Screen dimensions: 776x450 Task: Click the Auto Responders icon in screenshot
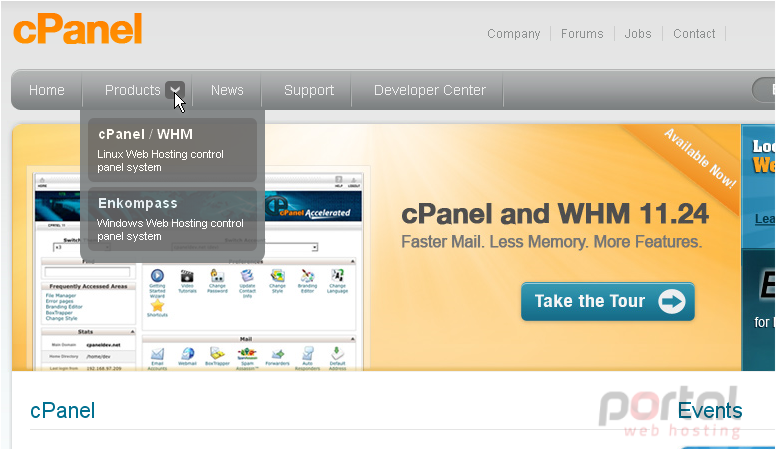pyautogui.click(x=307, y=353)
